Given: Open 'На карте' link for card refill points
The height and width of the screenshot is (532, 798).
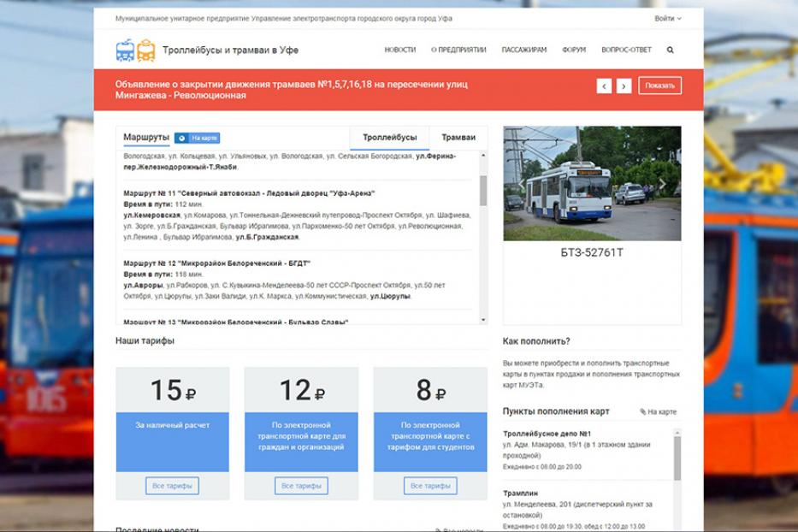Looking at the screenshot, I should pyautogui.click(x=658, y=412).
